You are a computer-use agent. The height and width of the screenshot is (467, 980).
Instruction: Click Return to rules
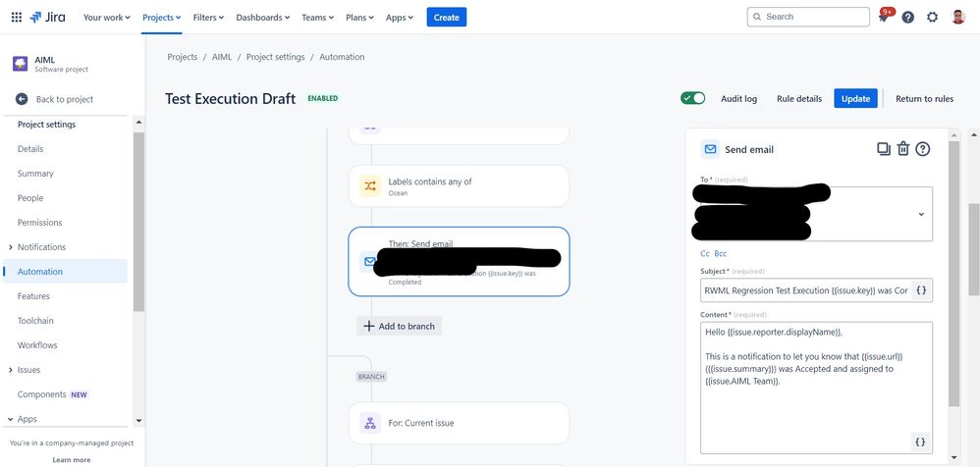coord(924,99)
